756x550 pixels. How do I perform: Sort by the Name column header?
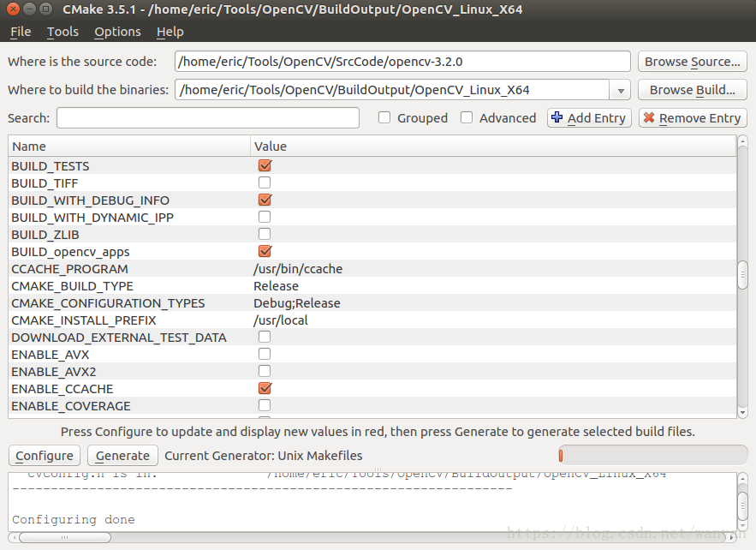(129, 146)
